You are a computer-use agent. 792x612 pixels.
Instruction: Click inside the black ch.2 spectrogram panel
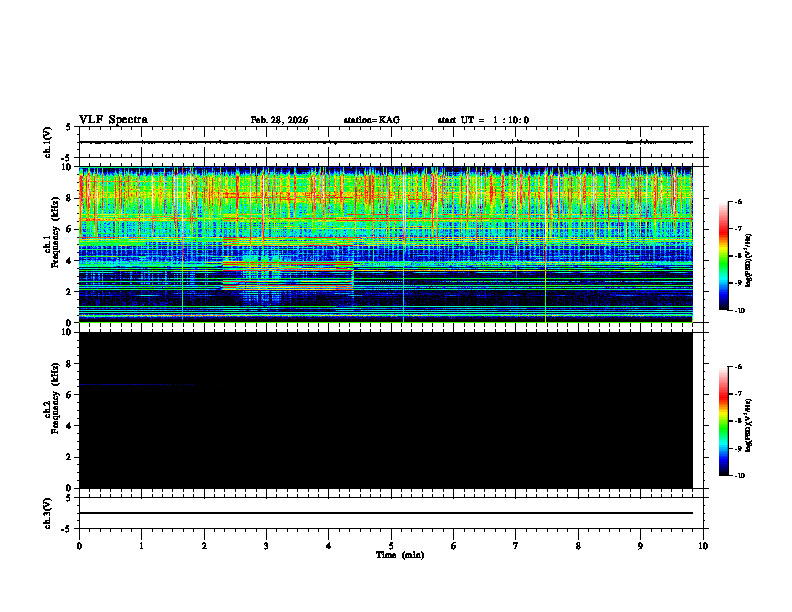[x=386, y=410]
